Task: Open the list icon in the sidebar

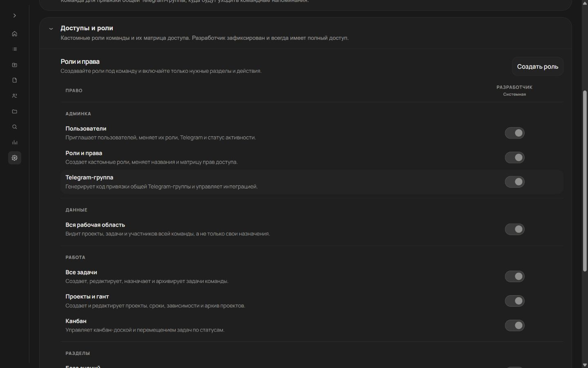Action: pyautogui.click(x=15, y=49)
